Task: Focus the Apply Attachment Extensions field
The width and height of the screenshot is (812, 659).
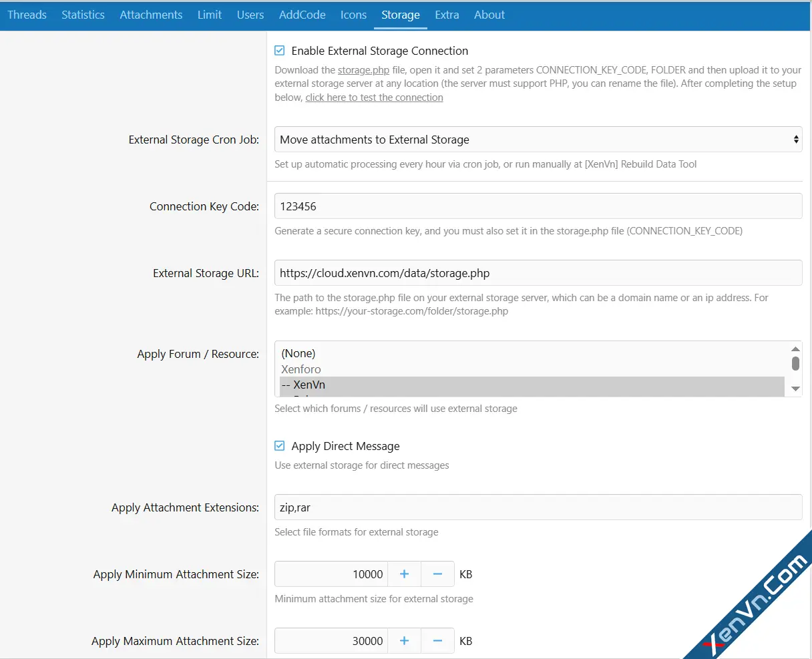Action: point(538,507)
